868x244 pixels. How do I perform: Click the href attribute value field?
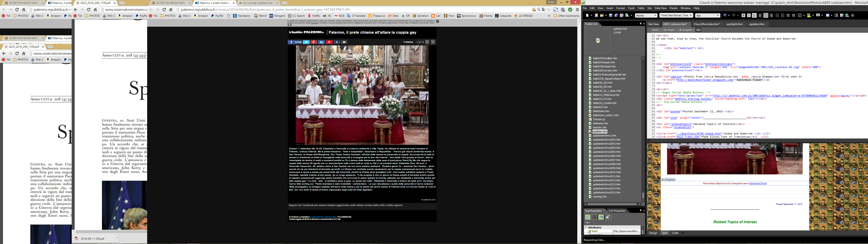coord(627,231)
